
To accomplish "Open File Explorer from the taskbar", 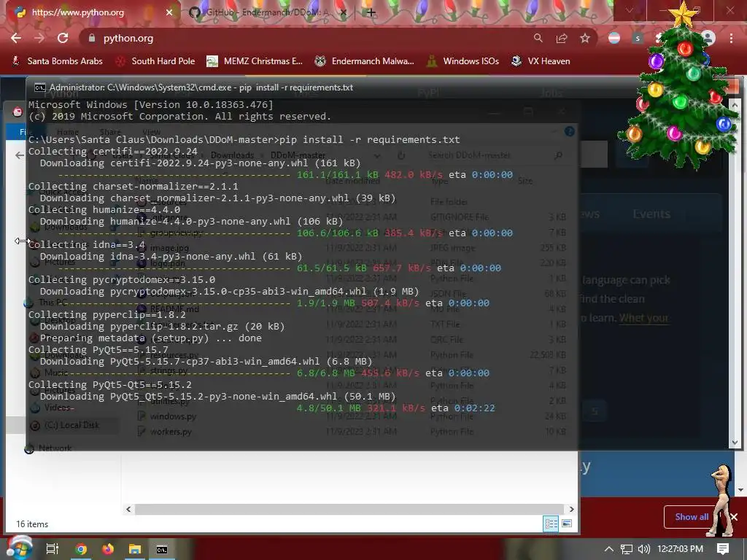I will (135, 549).
